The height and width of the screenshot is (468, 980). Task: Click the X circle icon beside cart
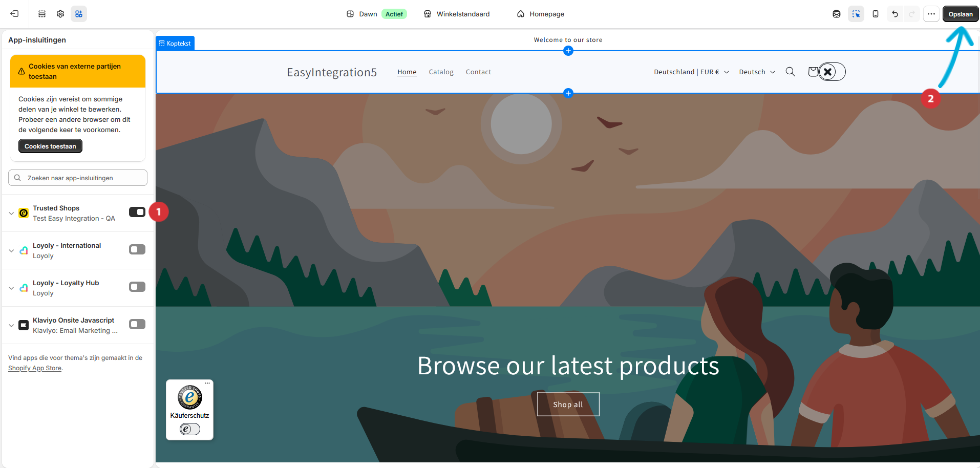point(827,72)
